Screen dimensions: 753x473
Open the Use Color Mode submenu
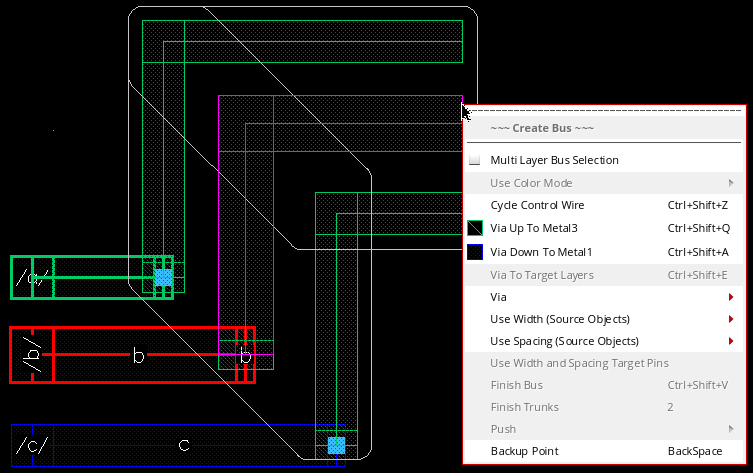pos(731,183)
